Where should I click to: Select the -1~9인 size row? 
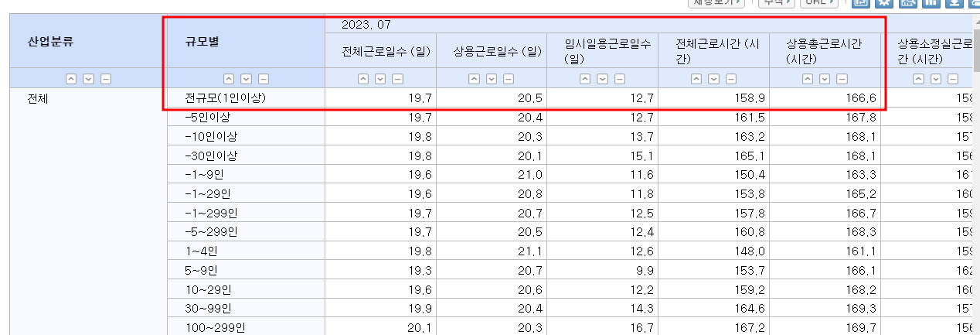click(x=205, y=174)
